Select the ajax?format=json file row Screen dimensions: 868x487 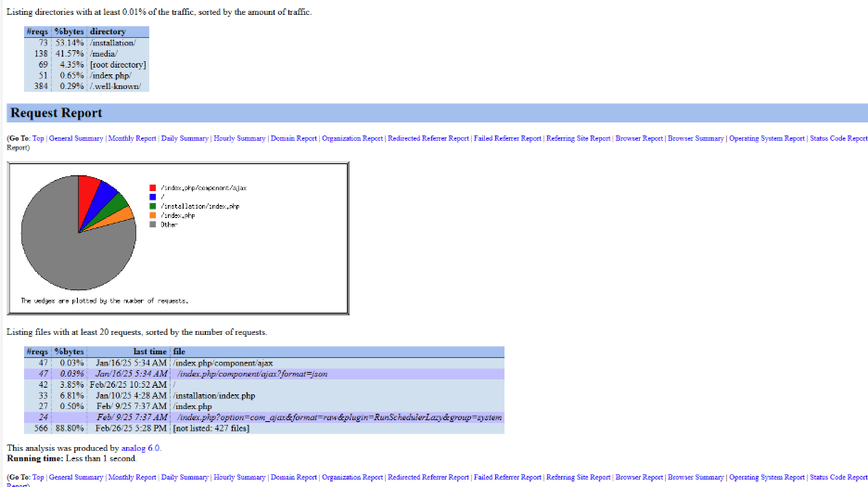[251, 374]
